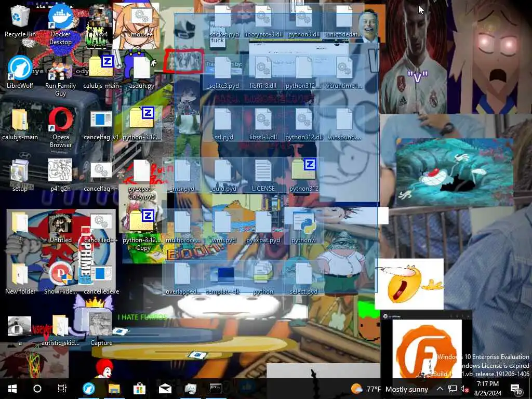Viewport: 532px width, 399px height.
Task: Open the muted volume tray icon
Action: coord(464,389)
